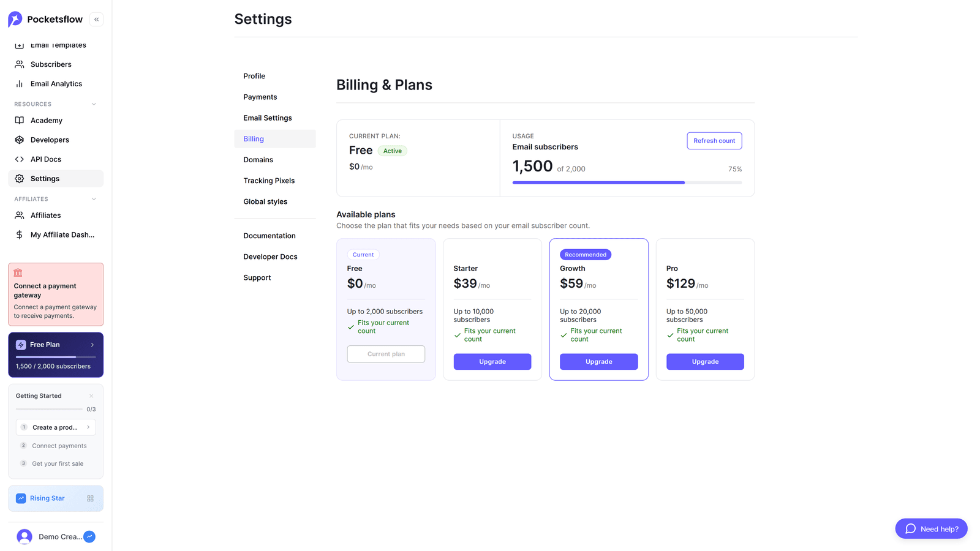The height and width of the screenshot is (551, 980).
Task: Open the Global styles tab
Action: pyautogui.click(x=275, y=201)
